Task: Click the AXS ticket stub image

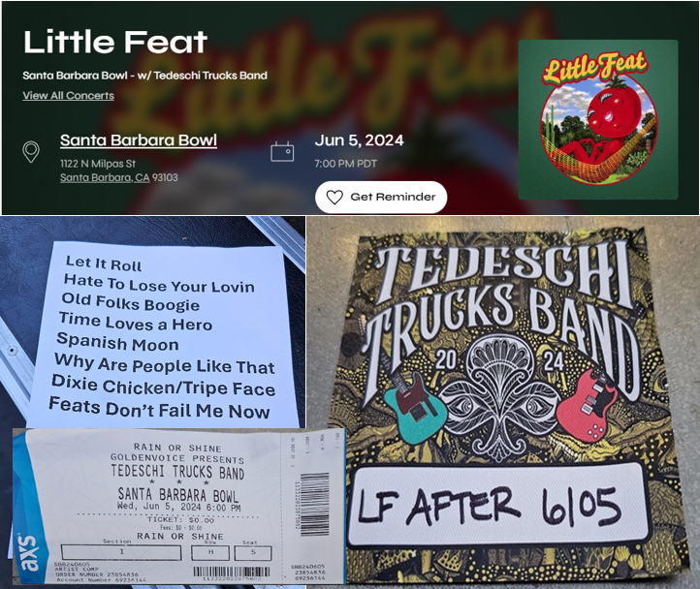Action: [178, 507]
